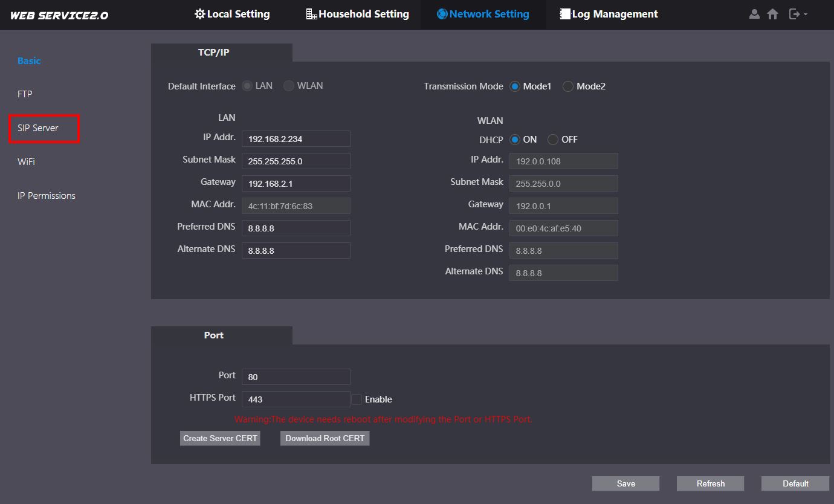Select Mode2 transmission mode
This screenshot has width=834, height=504.
[x=568, y=86]
